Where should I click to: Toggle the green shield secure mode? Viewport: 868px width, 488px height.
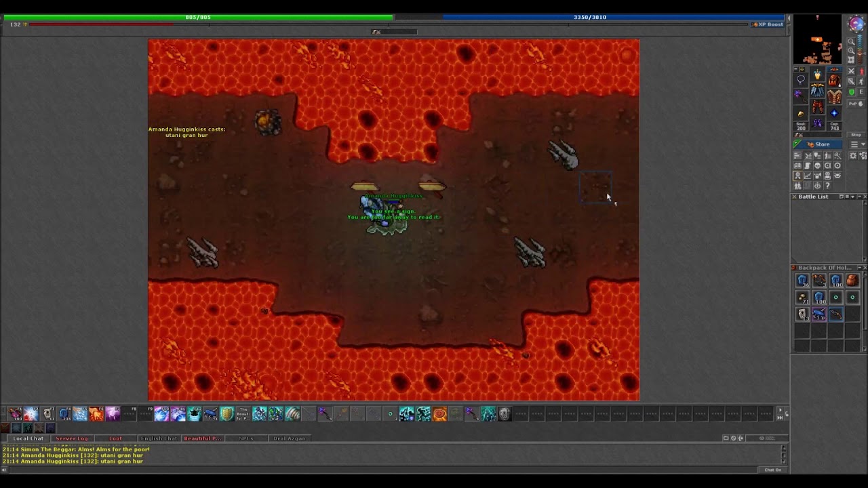click(851, 91)
